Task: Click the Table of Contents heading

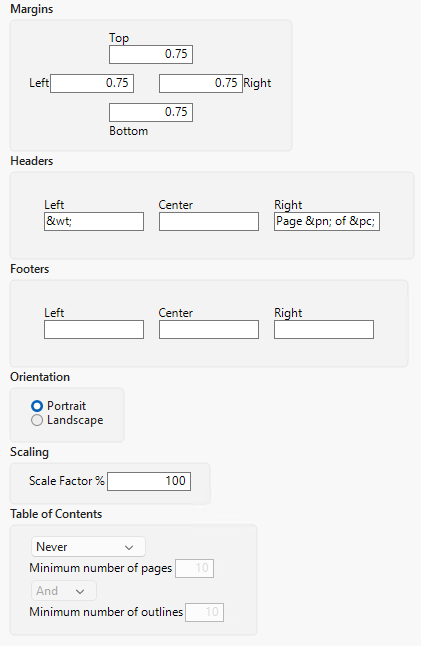Action: pos(56,514)
